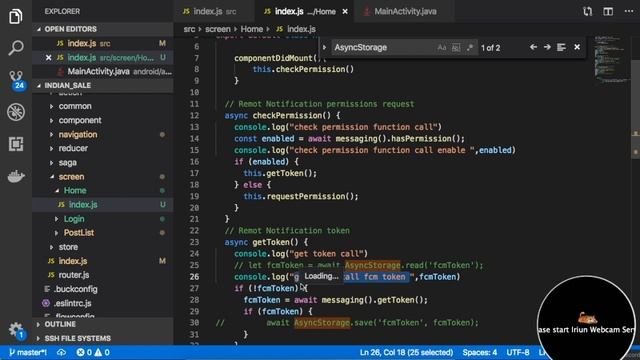Click the screen breadcrumb segment
Image resolution: width=640 pixels, height=360 pixels.
tap(218, 29)
